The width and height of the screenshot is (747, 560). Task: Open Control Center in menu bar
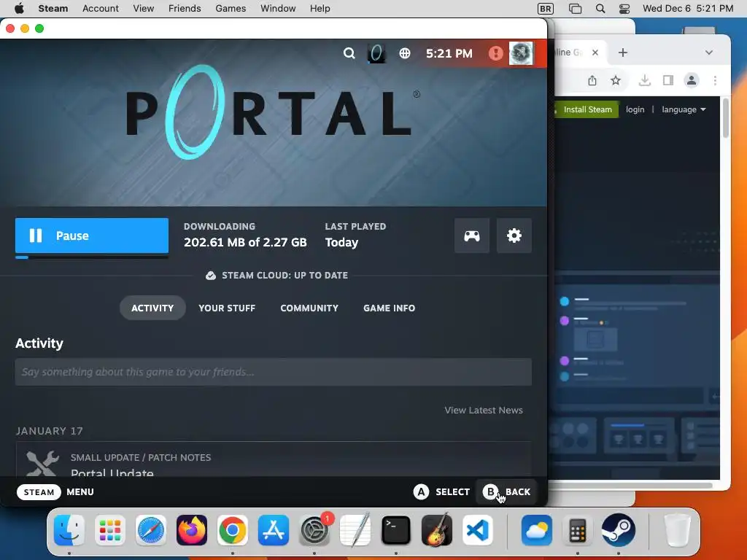click(x=624, y=9)
